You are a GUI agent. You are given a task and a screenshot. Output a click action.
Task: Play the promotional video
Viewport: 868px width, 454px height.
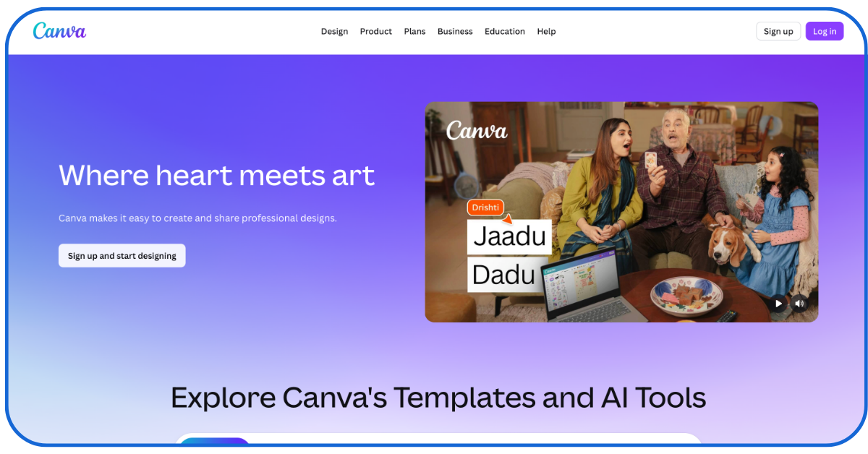(x=778, y=304)
